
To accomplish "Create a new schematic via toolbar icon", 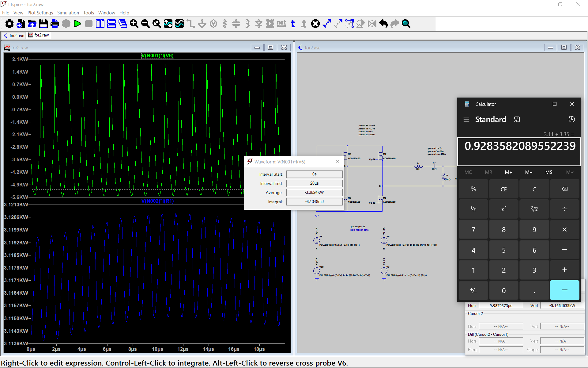I will point(21,24).
